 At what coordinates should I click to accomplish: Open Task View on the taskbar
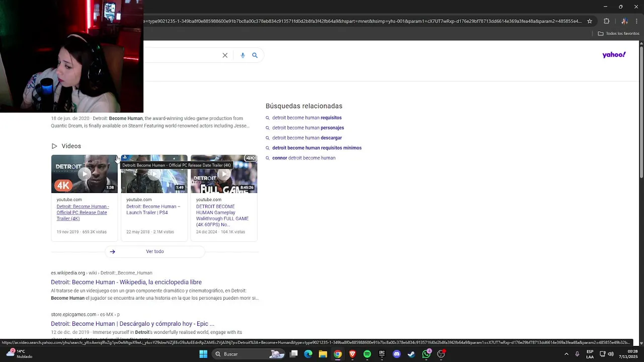[294, 354]
